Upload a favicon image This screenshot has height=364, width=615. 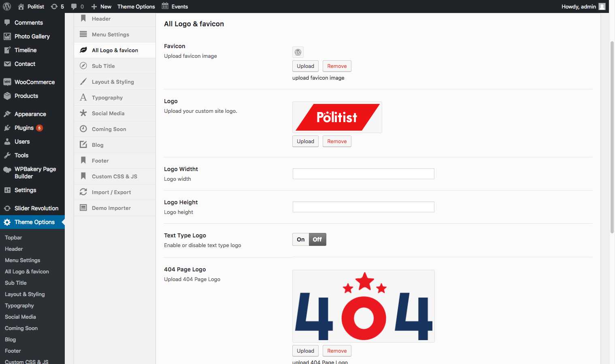[305, 66]
